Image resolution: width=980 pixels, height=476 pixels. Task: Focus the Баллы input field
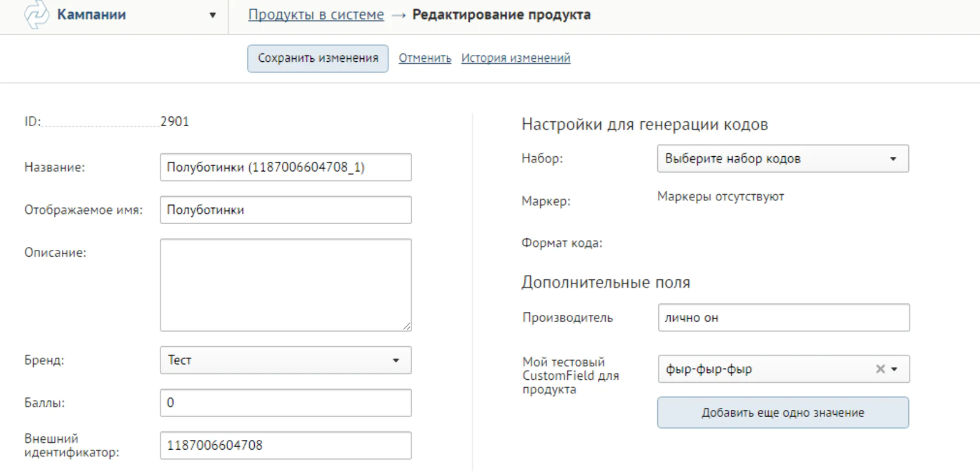click(286, 403)
